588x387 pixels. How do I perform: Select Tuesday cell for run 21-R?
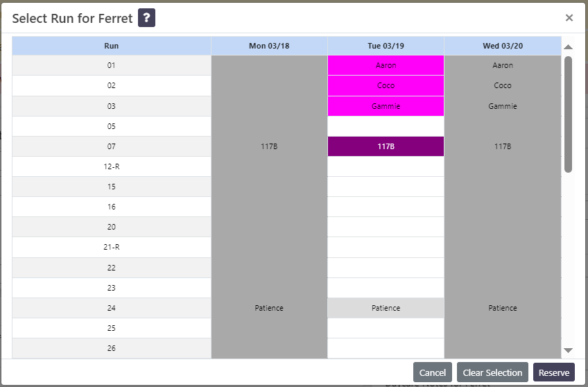click(x=386, y=247)
